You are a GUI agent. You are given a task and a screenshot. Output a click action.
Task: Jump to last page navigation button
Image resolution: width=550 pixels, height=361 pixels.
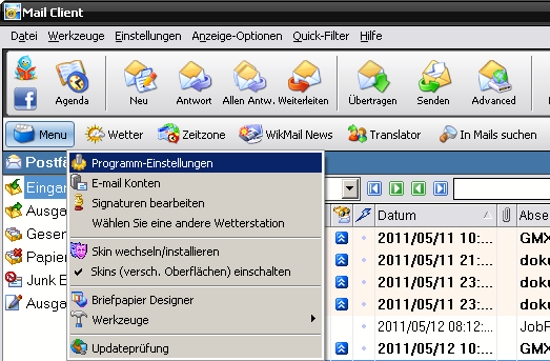[441, 188]
